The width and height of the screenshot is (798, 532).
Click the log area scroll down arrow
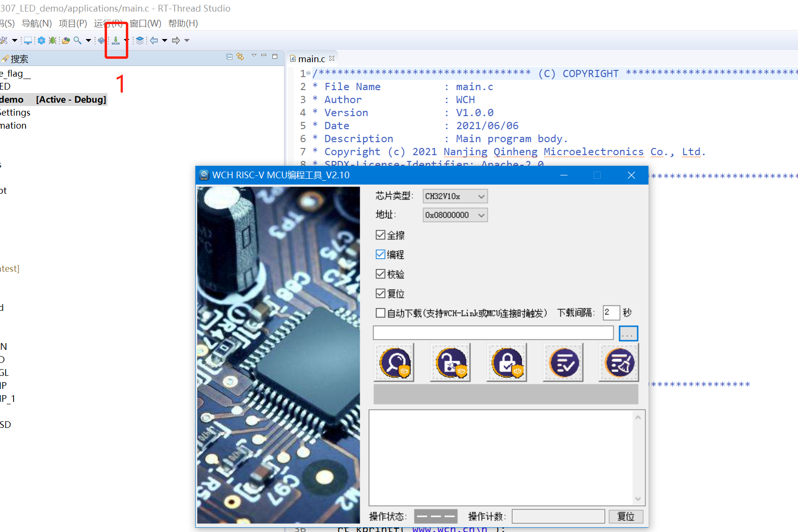point(638,499)
